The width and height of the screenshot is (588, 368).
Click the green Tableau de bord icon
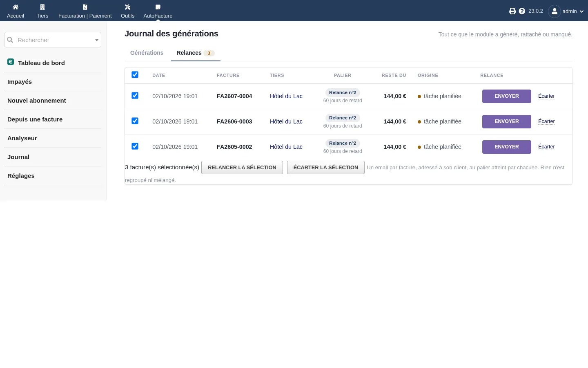[x=11, y=62]
